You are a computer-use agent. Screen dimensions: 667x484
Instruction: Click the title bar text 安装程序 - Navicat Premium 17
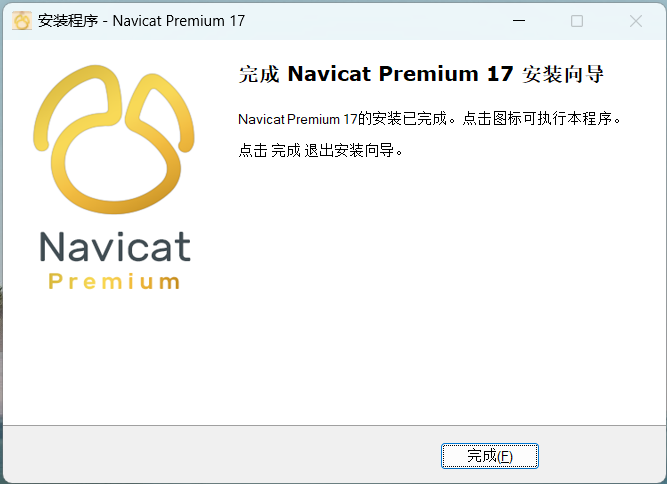pos(141,20)
